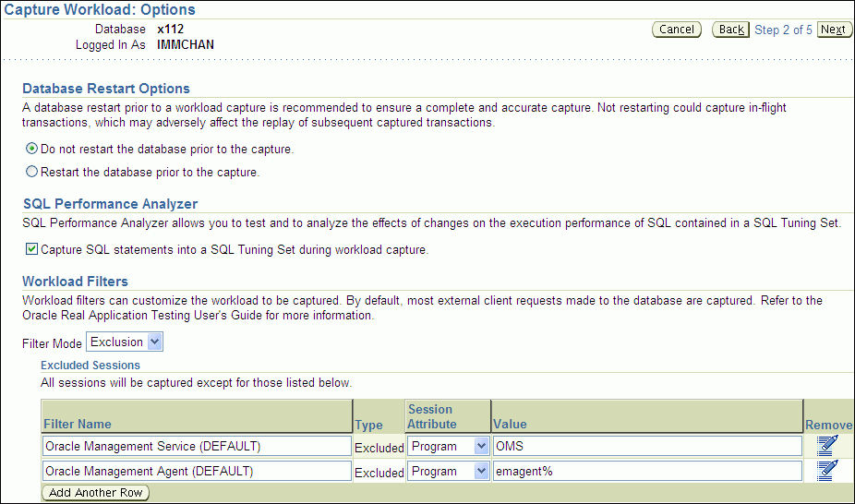Add another row to excluded sessions
The image size is (855, 504).
point(96,493)
